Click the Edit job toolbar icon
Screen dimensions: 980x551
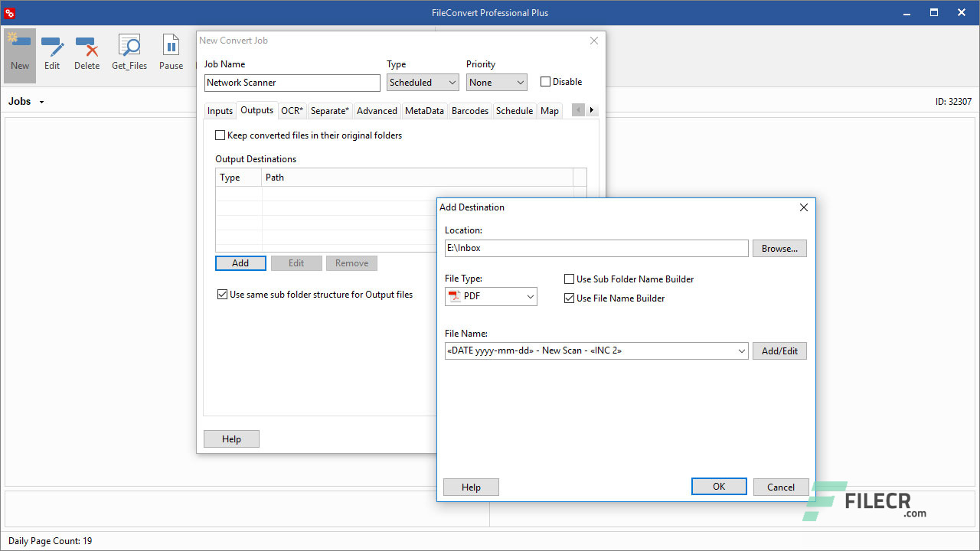pyautogui.click(x=52, y=52)
